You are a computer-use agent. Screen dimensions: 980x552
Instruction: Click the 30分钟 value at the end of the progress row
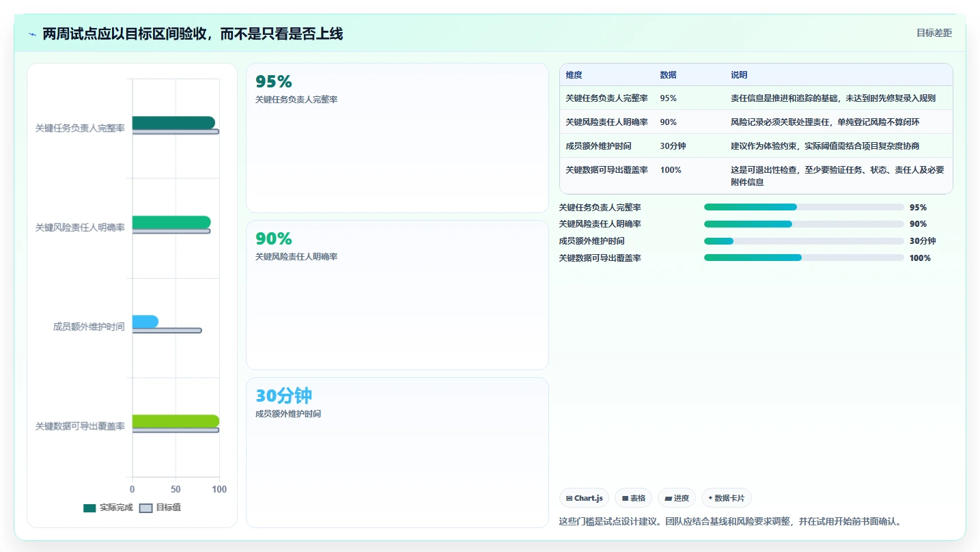[x=923, y=241]
